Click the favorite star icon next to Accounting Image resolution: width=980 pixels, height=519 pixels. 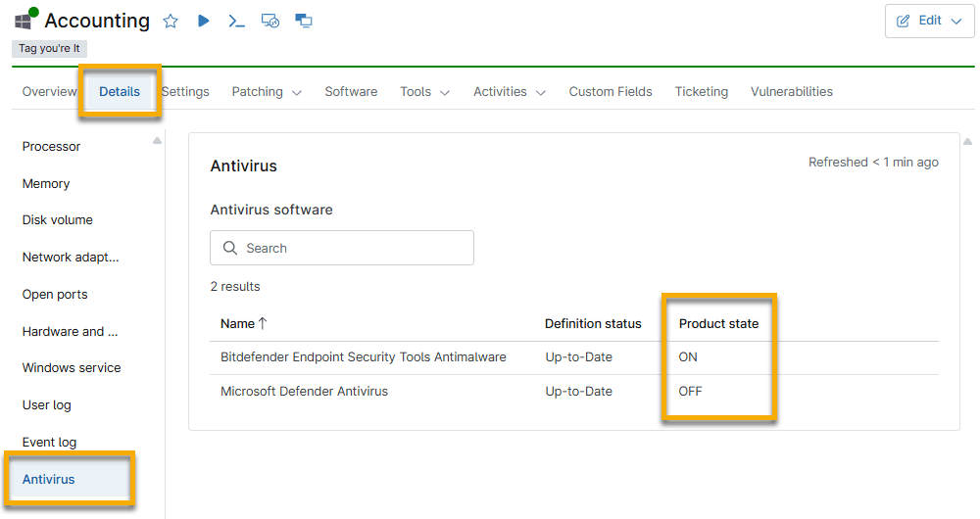coord(170,22)
